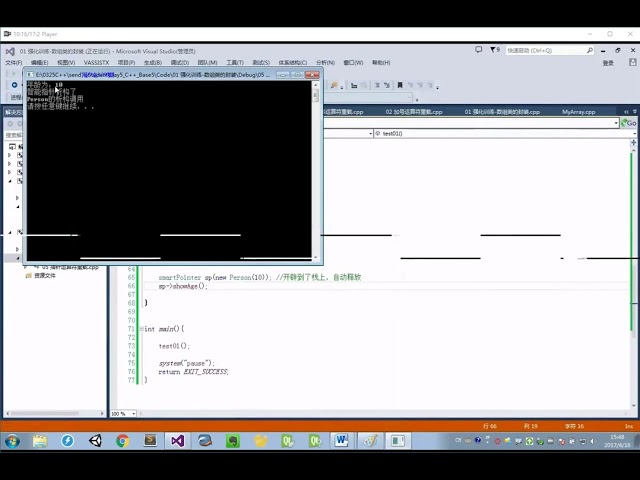Open Google Chrome from taskbar
Viewport: 640px width, 480px height.
(122, 441)
